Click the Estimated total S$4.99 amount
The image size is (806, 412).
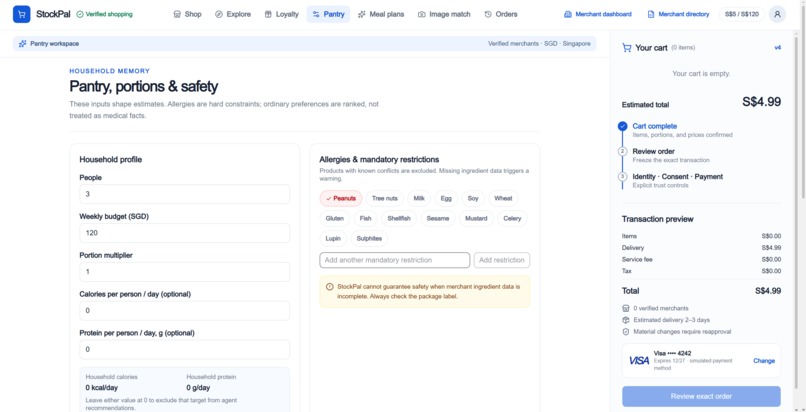tap(761, 102)
